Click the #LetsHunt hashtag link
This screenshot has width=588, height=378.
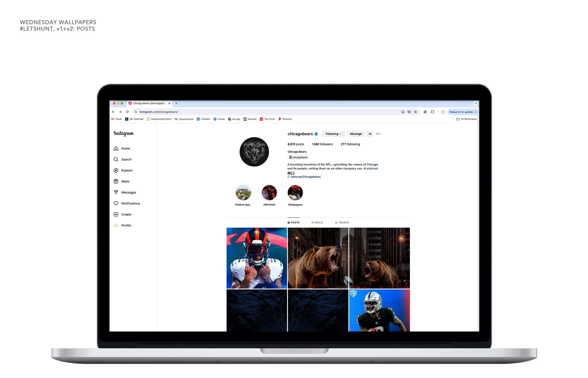(371, 169)
